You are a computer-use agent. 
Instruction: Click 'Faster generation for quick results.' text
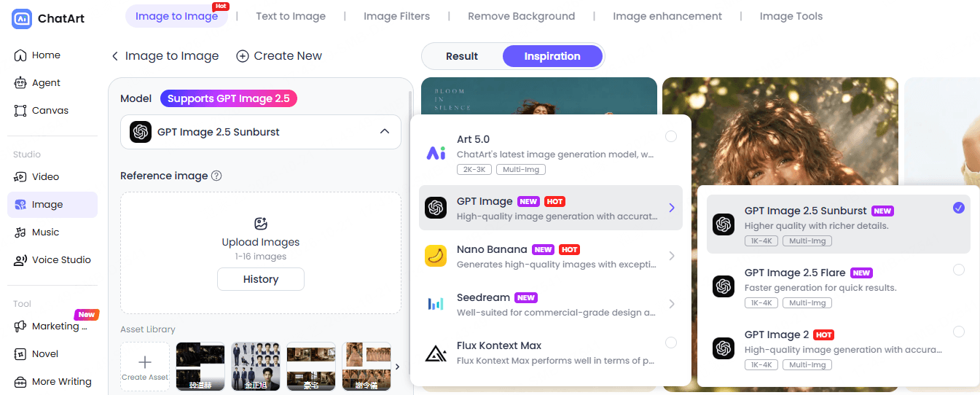tap(820, 288)
